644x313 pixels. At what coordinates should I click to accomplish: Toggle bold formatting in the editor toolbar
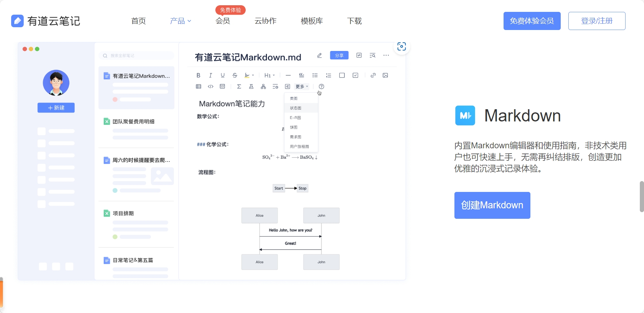[x=198, y=75]
